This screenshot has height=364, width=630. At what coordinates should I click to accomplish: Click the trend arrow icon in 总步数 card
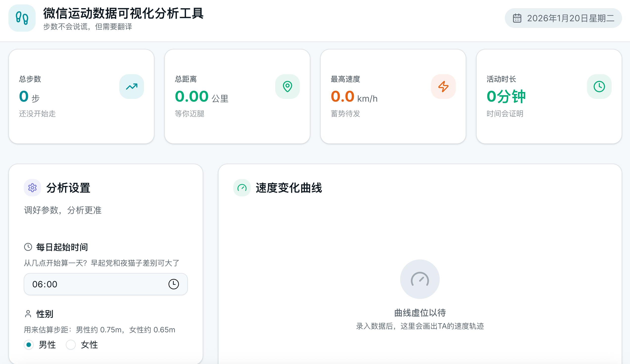(131, 87)
